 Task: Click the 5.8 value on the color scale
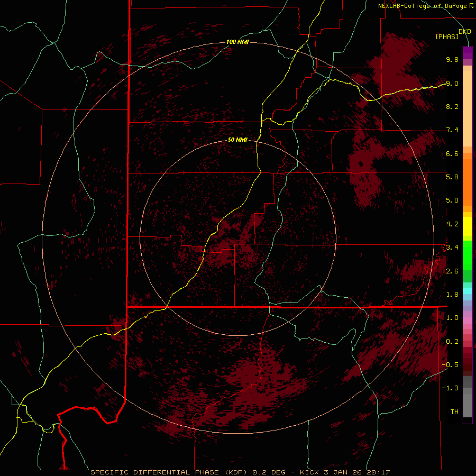(x=452, y=177)
